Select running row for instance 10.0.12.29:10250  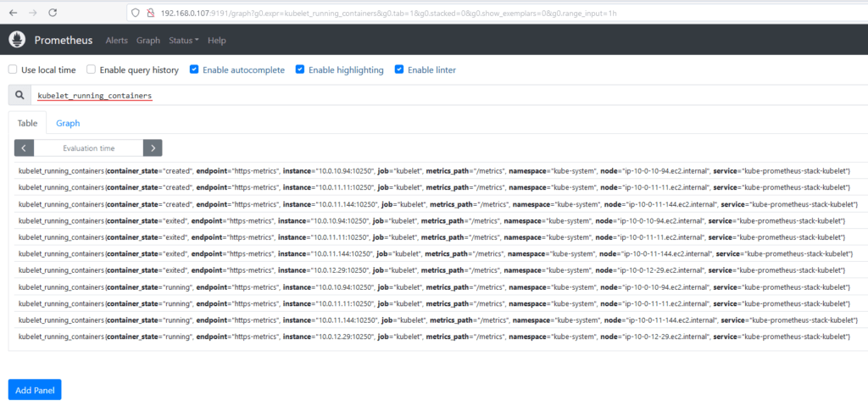pos(440,336)
